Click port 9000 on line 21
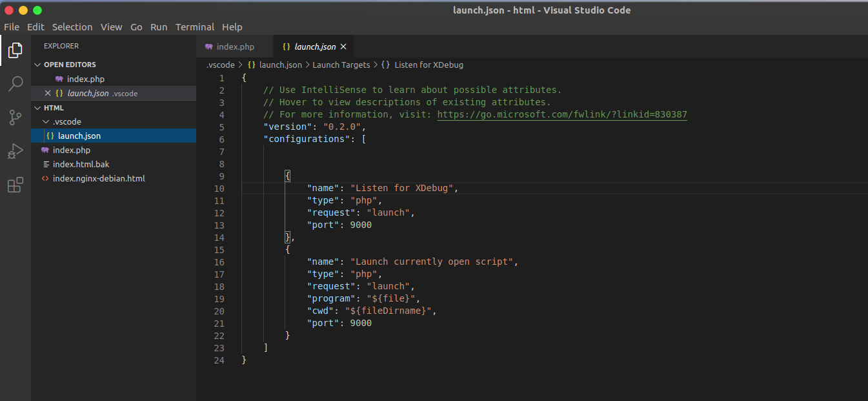The image size is (868, 401). [x=361, y=323]
